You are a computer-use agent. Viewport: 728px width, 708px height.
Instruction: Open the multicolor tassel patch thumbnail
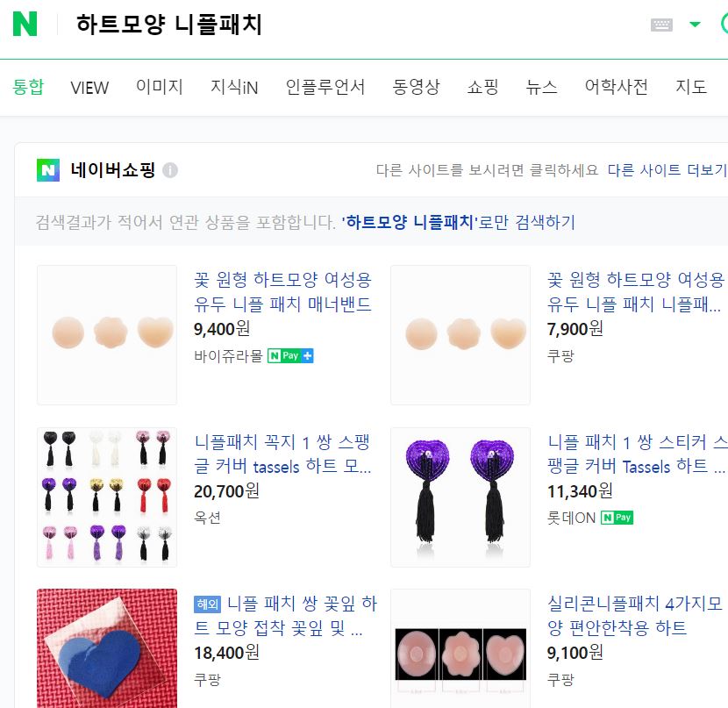[107, 497]
